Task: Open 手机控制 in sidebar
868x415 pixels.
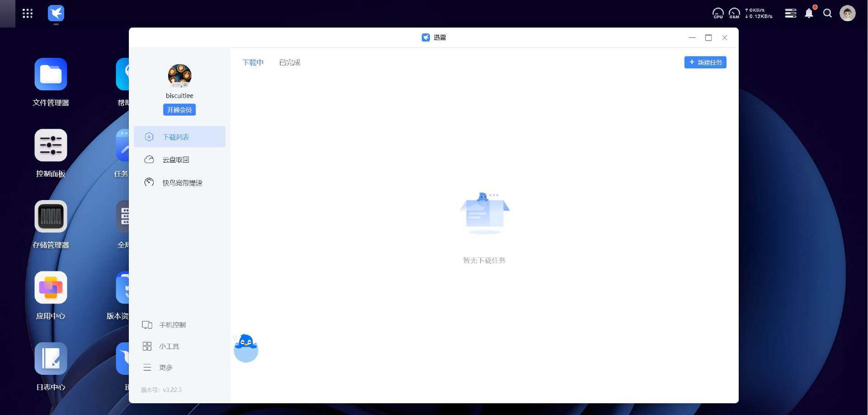Action: (x=164, y=325)
